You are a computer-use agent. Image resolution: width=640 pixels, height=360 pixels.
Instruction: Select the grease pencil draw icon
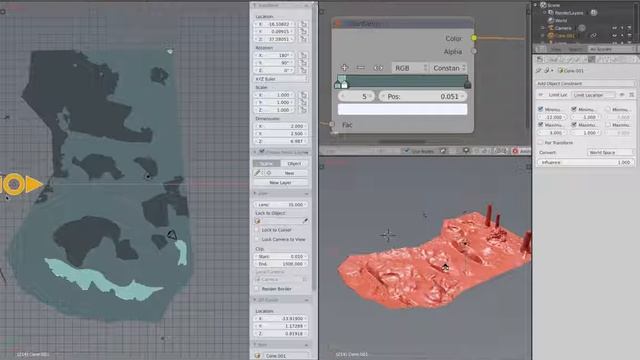258,173
